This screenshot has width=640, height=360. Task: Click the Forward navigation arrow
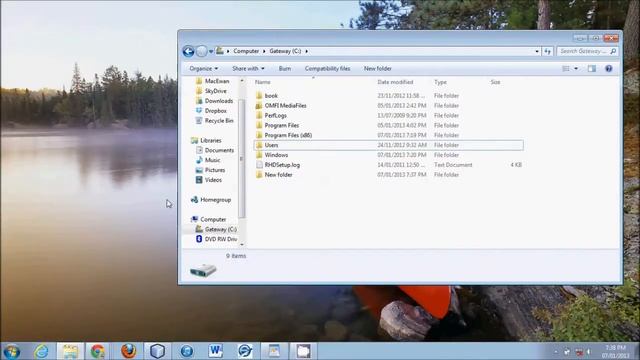click(202, 51)
